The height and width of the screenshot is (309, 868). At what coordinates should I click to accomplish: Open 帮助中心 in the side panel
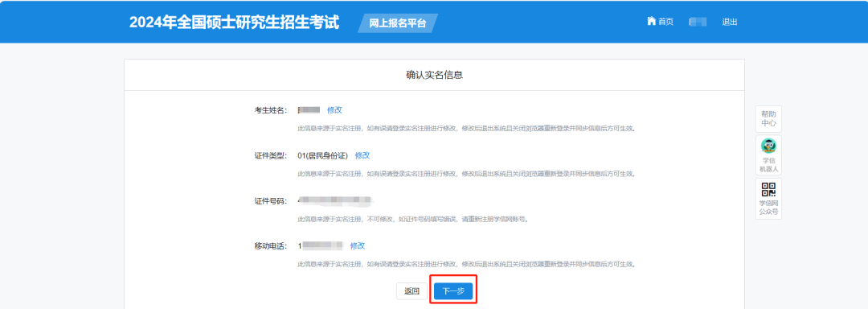[x=768, y=118]
